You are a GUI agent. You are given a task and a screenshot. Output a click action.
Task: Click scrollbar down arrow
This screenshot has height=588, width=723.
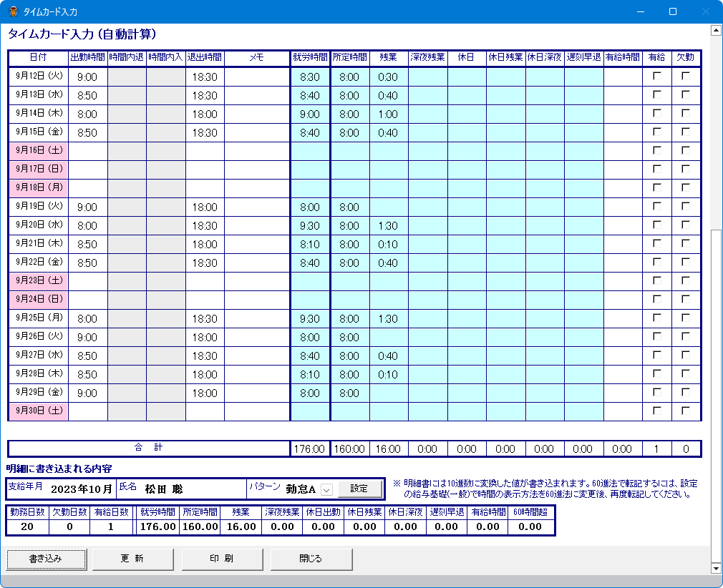click(x=716, y=568)
